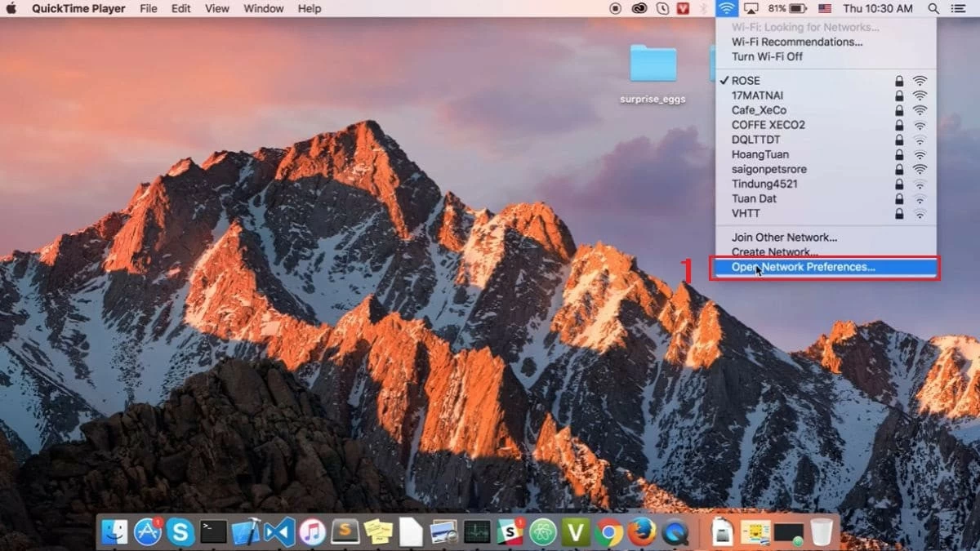
Task: Open the Trash in the dock
Action: click(x=822, y=531)
